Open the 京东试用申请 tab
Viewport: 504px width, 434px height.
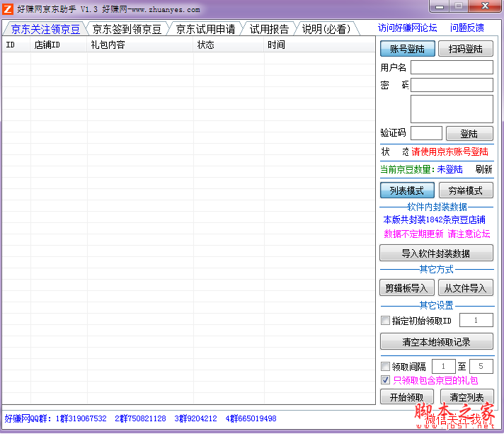tap(205, 29)
